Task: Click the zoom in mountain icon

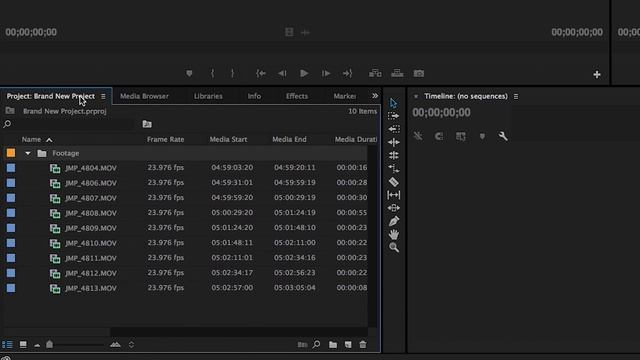Action: (116, 345)
